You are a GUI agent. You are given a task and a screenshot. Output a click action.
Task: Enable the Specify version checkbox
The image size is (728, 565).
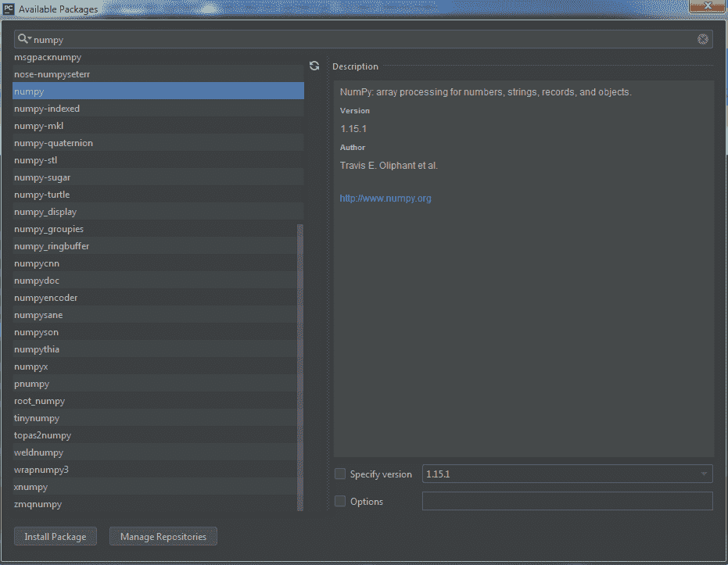point(340,474)
